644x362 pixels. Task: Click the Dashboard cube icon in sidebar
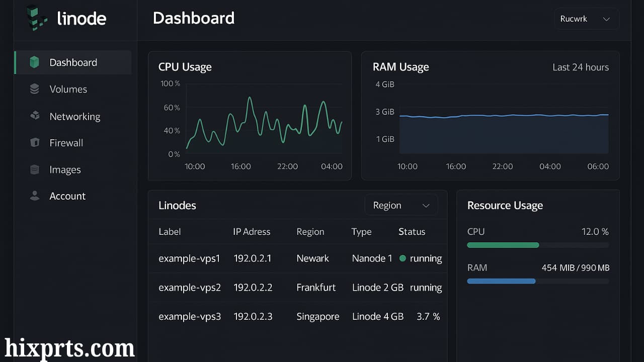coord(34,62)
